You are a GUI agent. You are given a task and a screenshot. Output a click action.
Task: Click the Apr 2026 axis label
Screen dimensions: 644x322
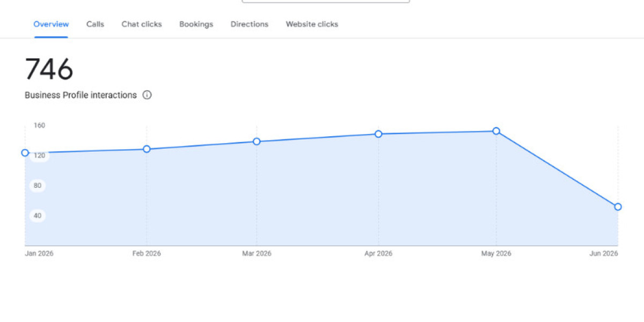pyautogui.click(x=378, y=254)
